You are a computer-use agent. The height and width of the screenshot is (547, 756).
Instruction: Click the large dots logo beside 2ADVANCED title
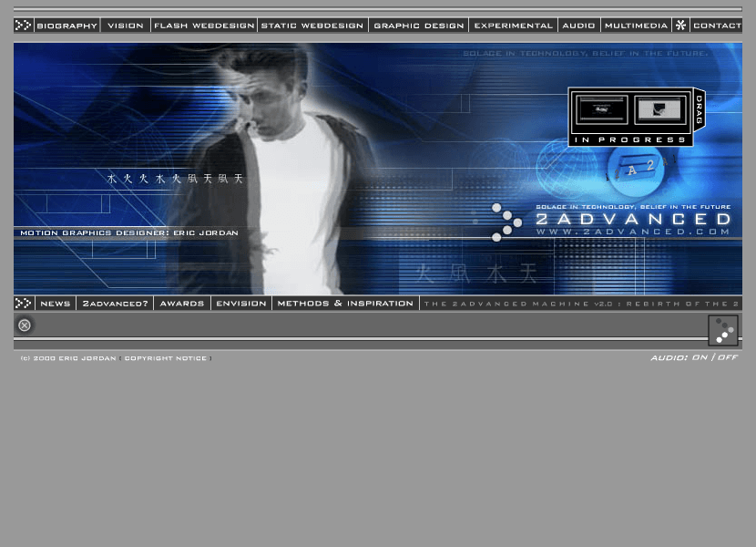click(x=506, y=222)
